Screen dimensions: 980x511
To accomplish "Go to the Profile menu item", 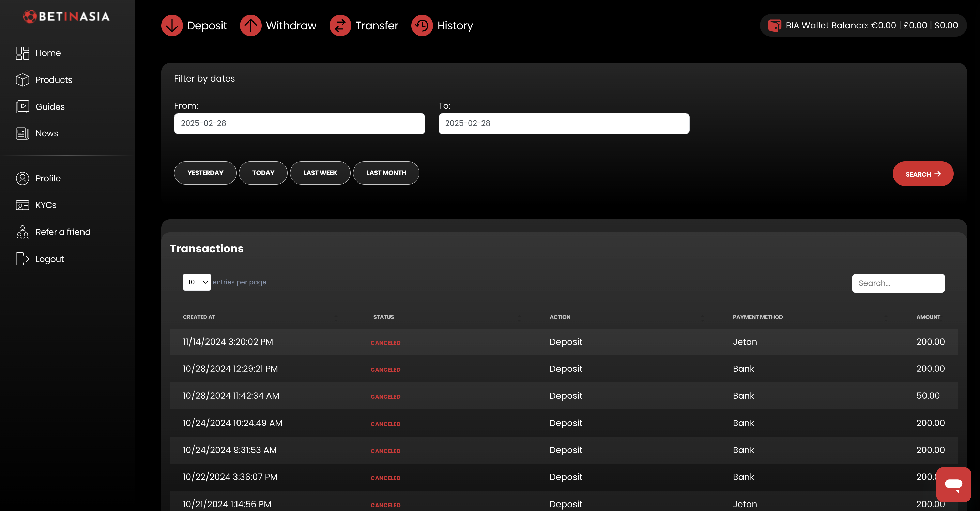I will (x=48, y=178).
